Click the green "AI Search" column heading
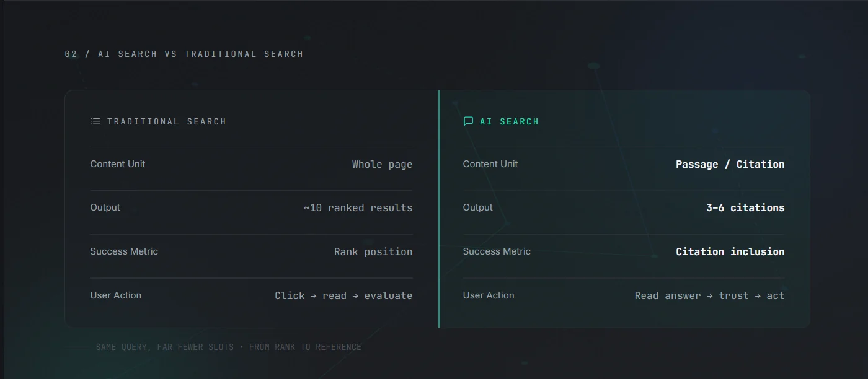868x379 pixels. [510, 121]
